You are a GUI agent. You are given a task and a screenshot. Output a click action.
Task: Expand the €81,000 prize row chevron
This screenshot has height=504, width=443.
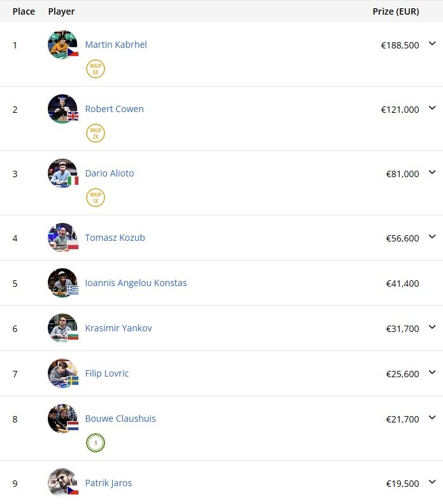[432, 173]
